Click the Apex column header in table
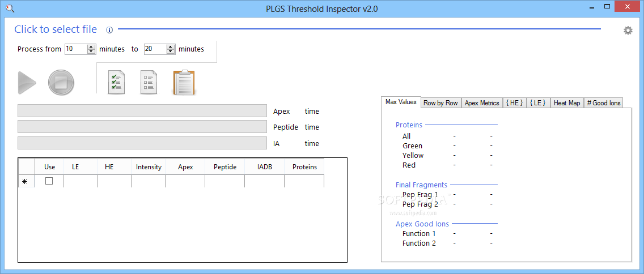The image size is (644, 274). point(185,167)
